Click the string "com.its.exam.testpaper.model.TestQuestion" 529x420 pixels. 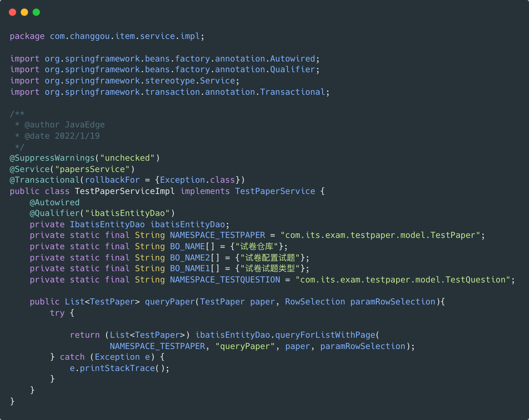click(403, 280)
